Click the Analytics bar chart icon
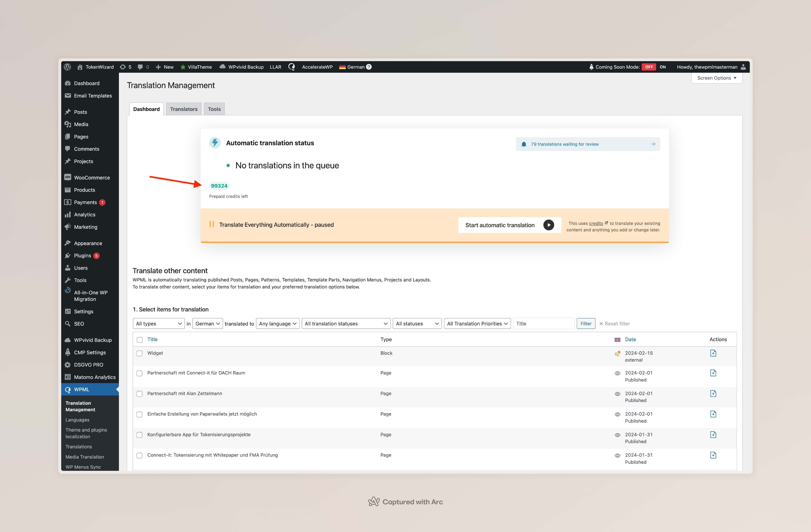The width and height of the screenshot is (811, 532). pyautogui.click(x=68, y=214)
